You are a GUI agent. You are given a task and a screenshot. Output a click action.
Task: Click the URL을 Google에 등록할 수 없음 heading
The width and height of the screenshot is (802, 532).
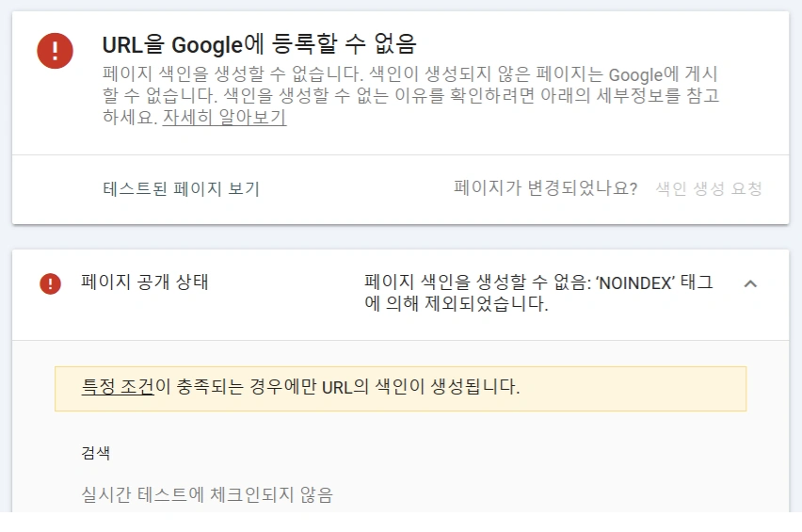point(259,44)
